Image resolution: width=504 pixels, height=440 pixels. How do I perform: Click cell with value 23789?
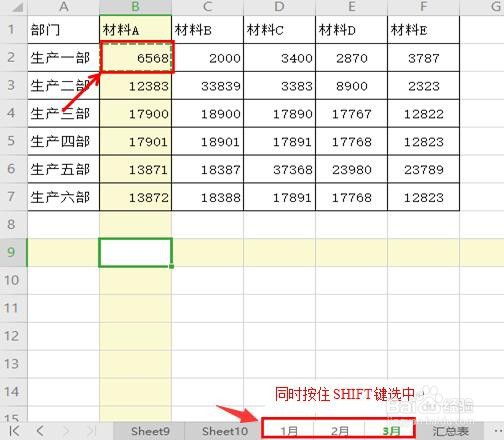pyautogui.click(x=423, y=169)
